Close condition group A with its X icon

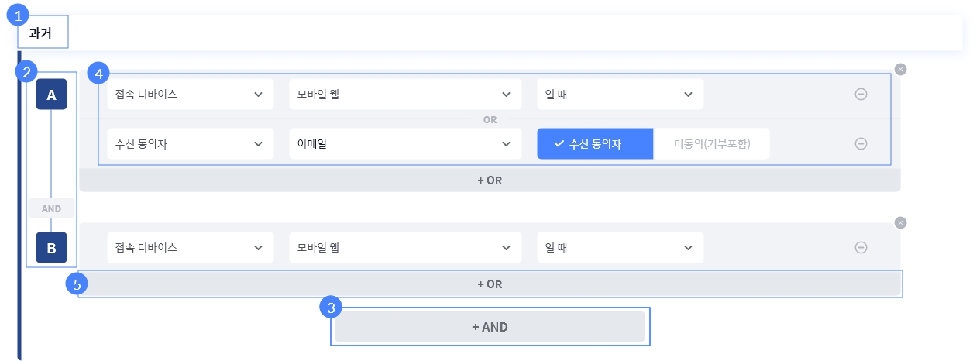pyautogui.click(x=899, y=69)
